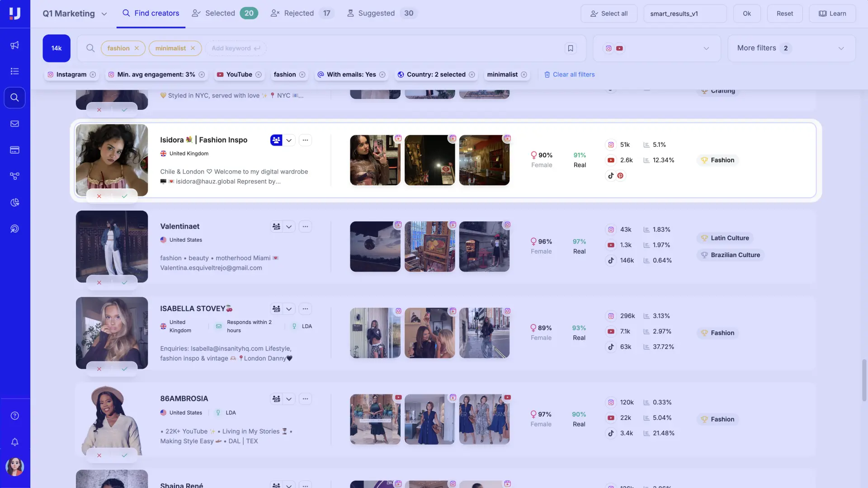868x488 pixels.
Task: Expand 86AMBROSIA's chevron dropdown
Action: pyautogui.click(x=289, y=399)
